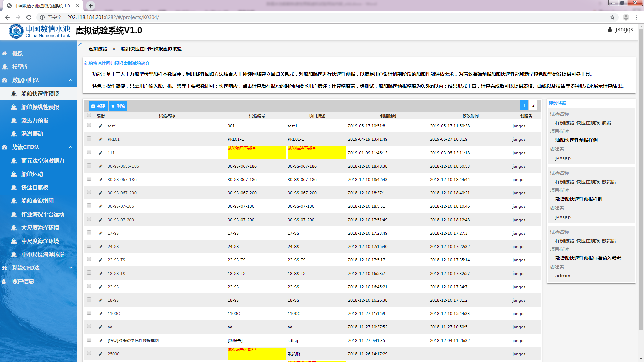Collapse the 数据回归法 menu section
Viewport: 644px width, 362px height.
click(71, 80)
